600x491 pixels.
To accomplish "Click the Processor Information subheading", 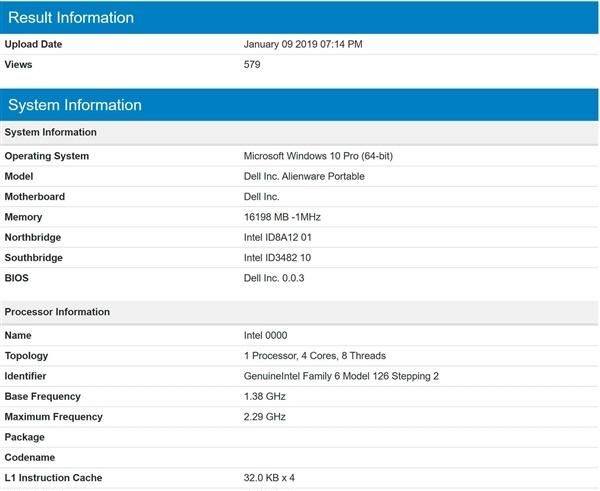I will coord(299,312).
